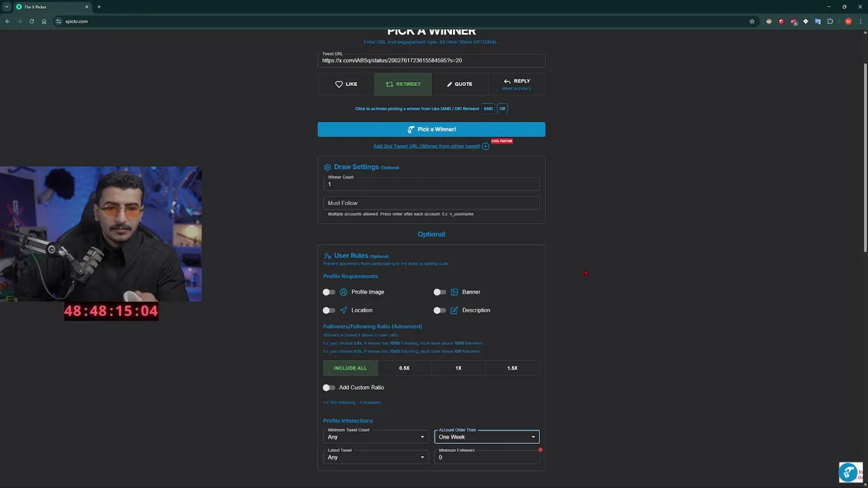The height and width of the screenshot is (488, 868).
Task: Click the "Optional" section heading
Action: coord(431,235)
